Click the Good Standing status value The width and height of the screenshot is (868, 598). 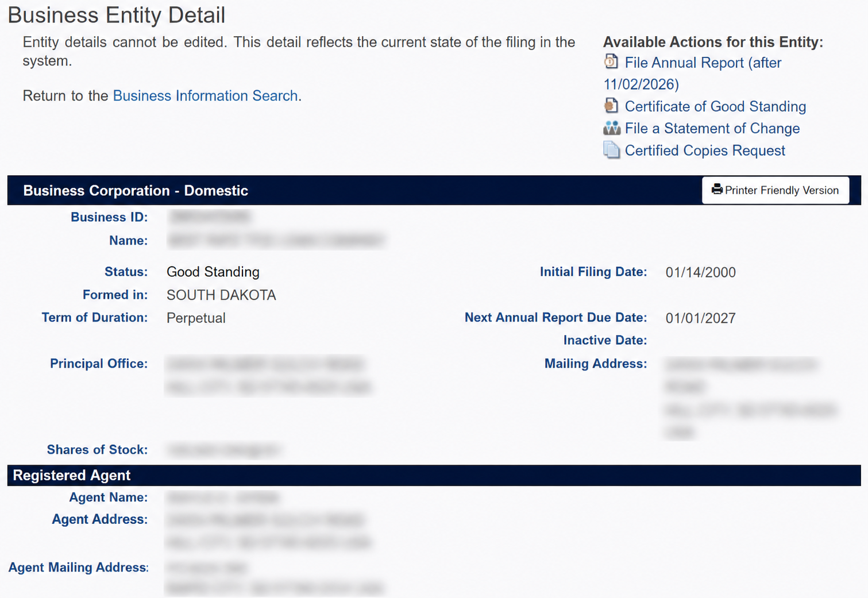(x=213, y=272)
